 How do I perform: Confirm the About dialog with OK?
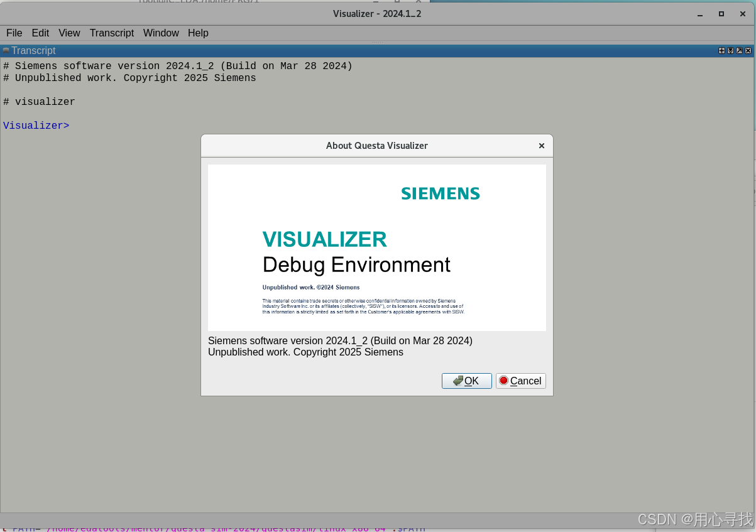pos(466,381)
